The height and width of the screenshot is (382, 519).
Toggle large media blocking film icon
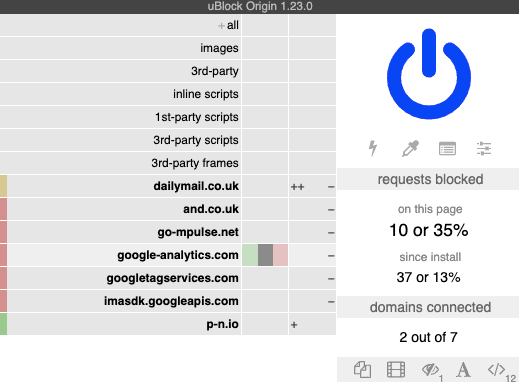(x=396, y=370)
